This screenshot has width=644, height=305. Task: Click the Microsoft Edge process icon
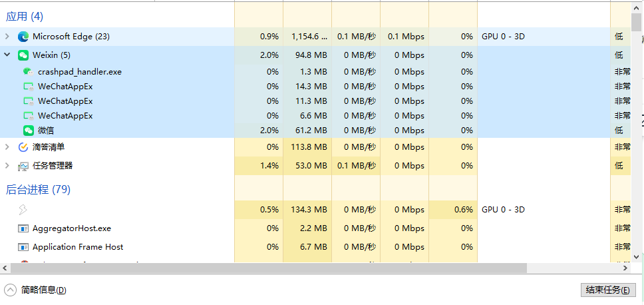point(23,37)
